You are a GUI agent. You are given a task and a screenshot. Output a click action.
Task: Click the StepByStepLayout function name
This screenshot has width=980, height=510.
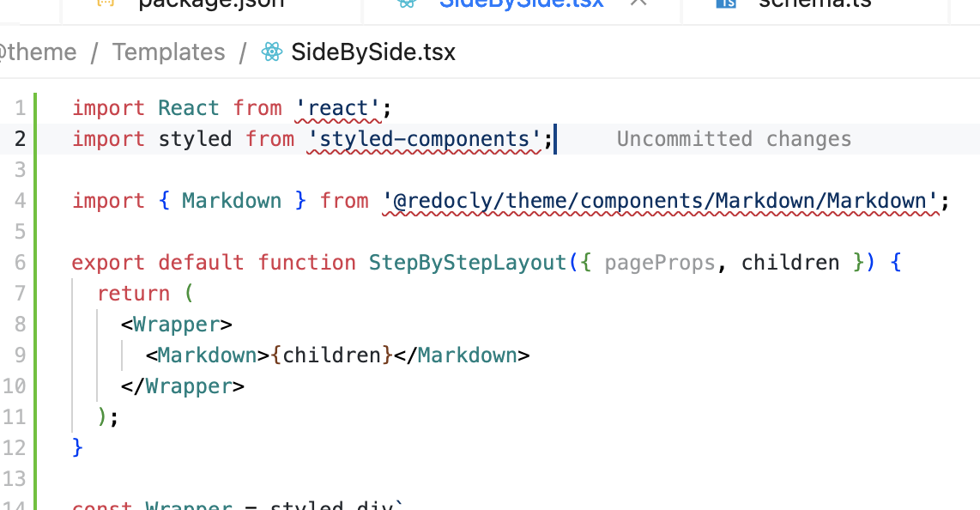tap(467, 263)
